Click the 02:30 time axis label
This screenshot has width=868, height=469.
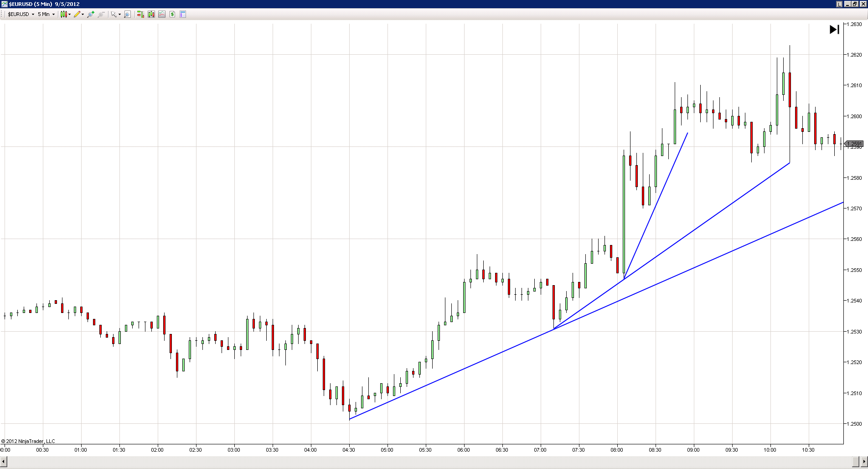click(196, 450)
